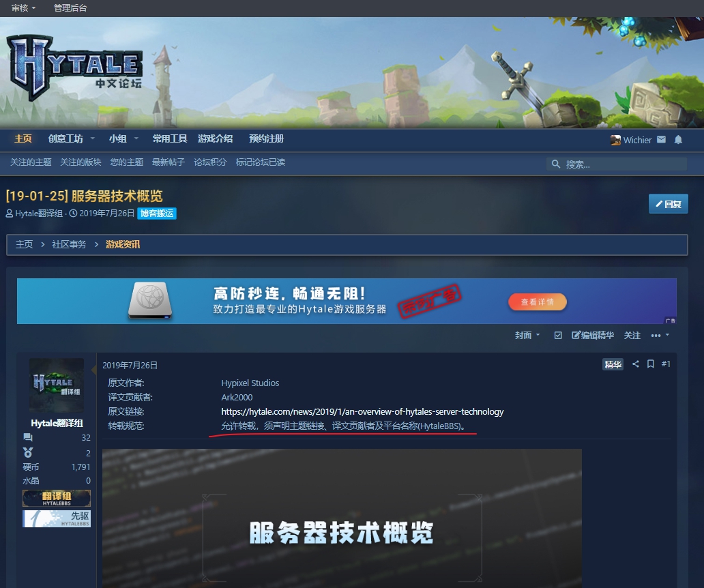Click the Wichier user avatar icon
This screenshot has height=588, width=704.
pyautogui.click(x=615, y=140)
